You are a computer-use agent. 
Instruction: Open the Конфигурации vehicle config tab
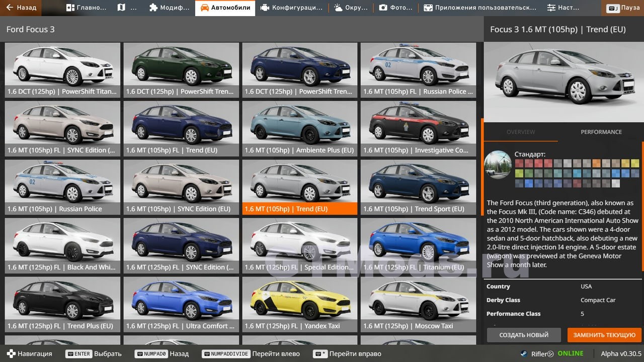coord(292,8)
